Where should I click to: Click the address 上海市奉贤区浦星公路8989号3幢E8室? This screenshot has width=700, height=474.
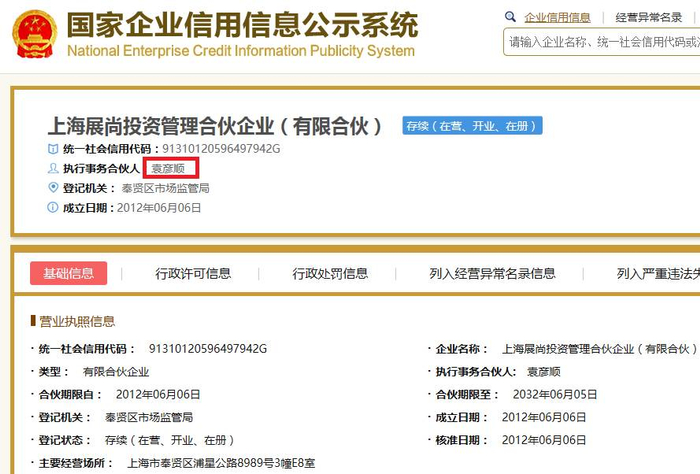pos(221,463)
